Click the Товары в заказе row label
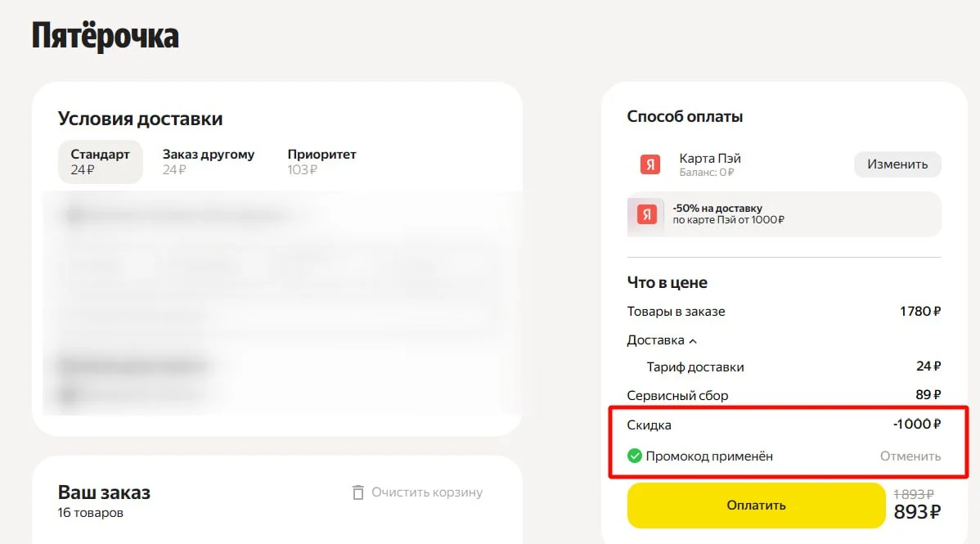This screenshot has height=544, width=980. pos(677,312)
